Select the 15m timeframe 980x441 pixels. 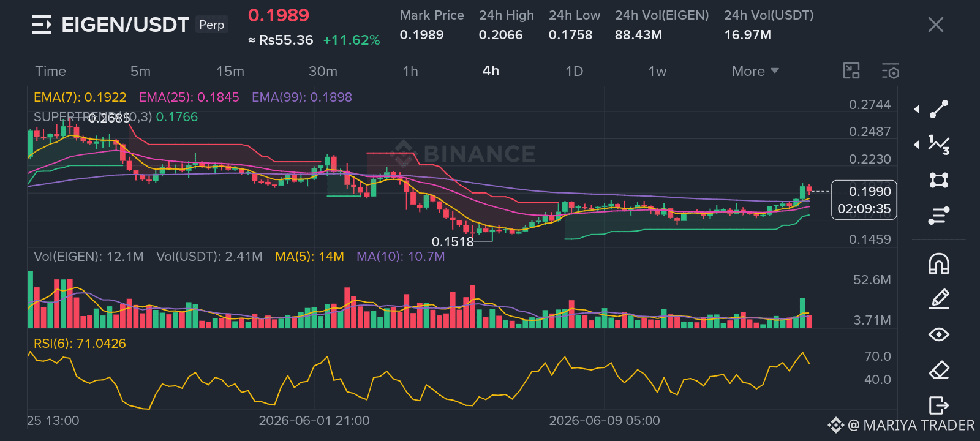[230, 71]
